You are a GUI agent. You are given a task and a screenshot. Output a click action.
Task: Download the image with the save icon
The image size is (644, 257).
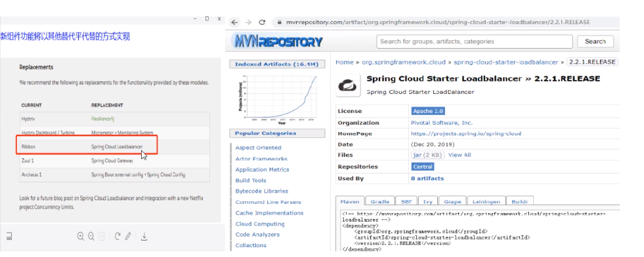(x=144, y=237)
